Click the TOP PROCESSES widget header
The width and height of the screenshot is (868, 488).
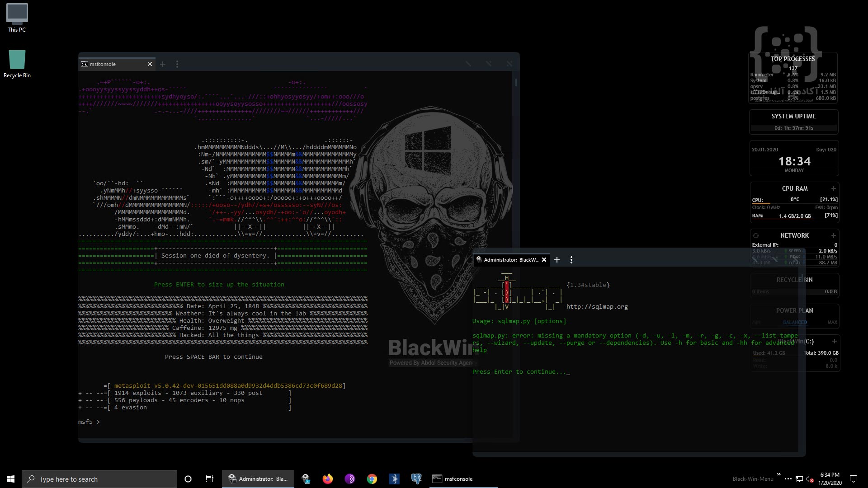793,59
